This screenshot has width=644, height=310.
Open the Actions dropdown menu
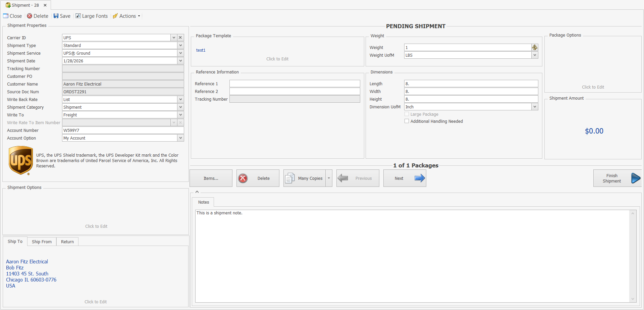click(x=127, y=16)
